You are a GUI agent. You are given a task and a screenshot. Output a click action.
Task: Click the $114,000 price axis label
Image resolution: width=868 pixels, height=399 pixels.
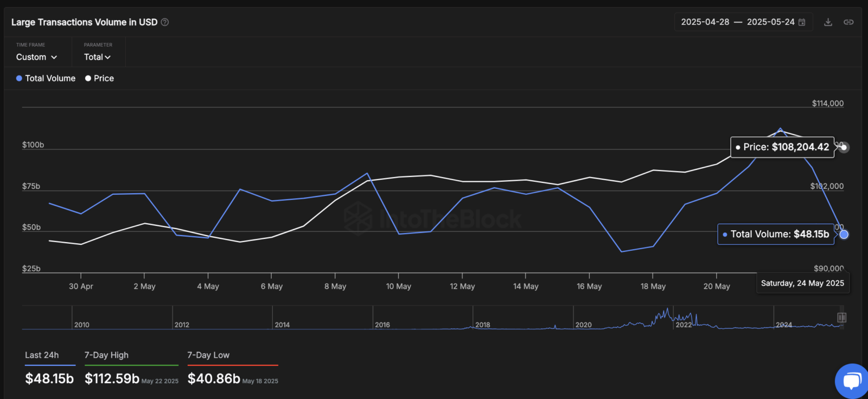tap(828, 103)
